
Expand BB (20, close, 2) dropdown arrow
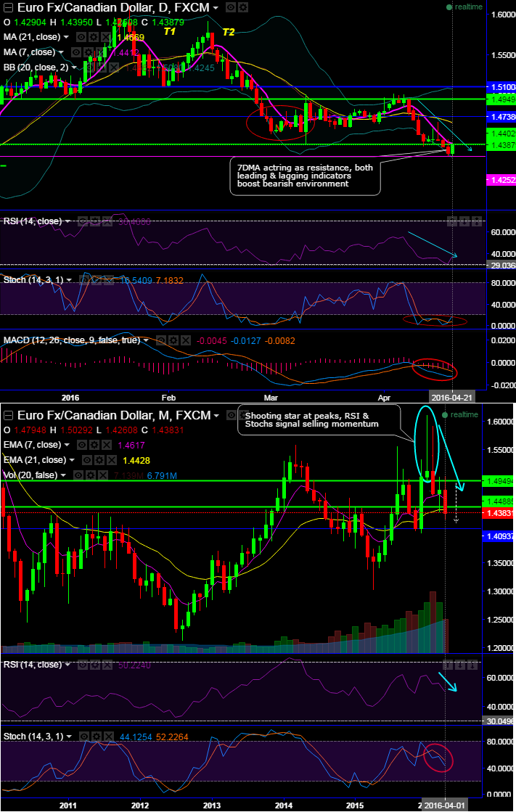pyautogui.click(x=74, y=67)
